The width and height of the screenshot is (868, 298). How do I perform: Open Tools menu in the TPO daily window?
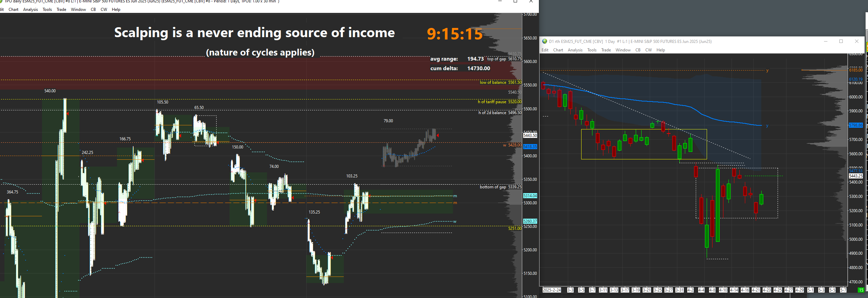tap(47, 10)
